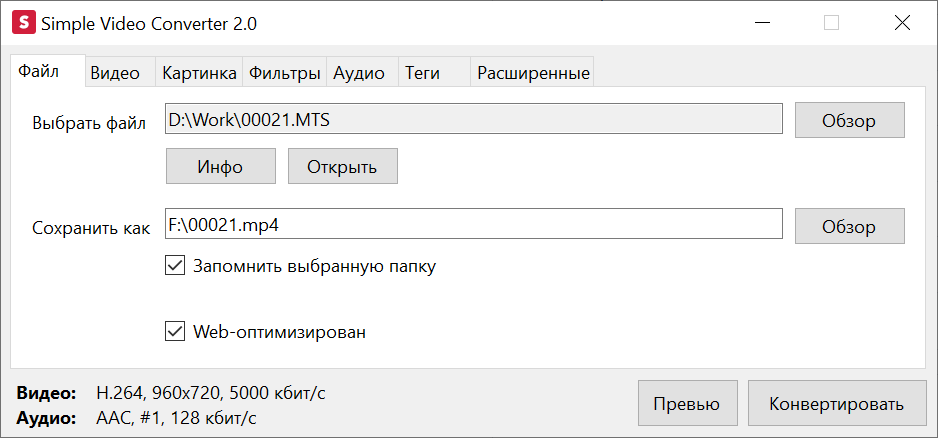Click Обзор next to Выбрать файл
This screenshot has height=438, width=938.
pyautogui.click(x=849, y=120)
